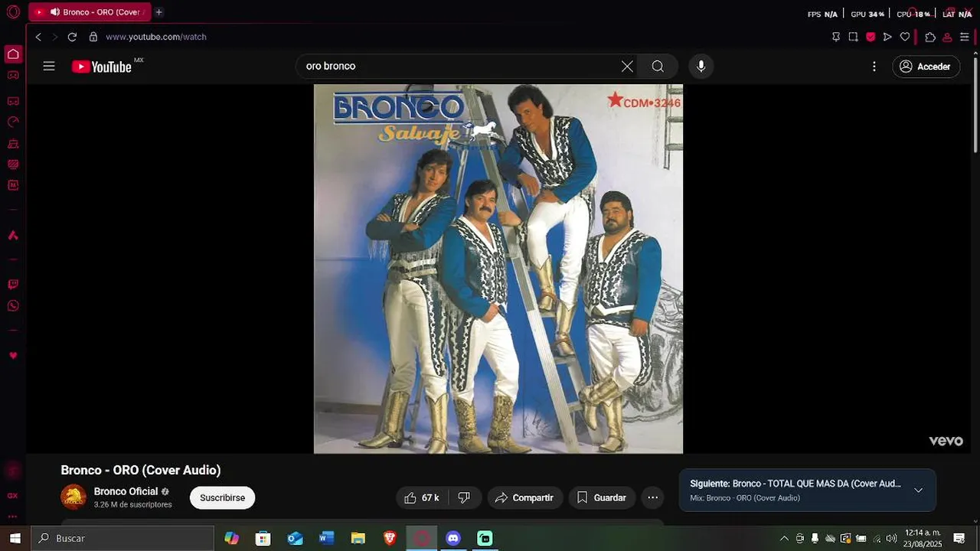Open the Opera GX main menu logo
This screenshot has height=551, width=980.
click(x=13, y=12)
